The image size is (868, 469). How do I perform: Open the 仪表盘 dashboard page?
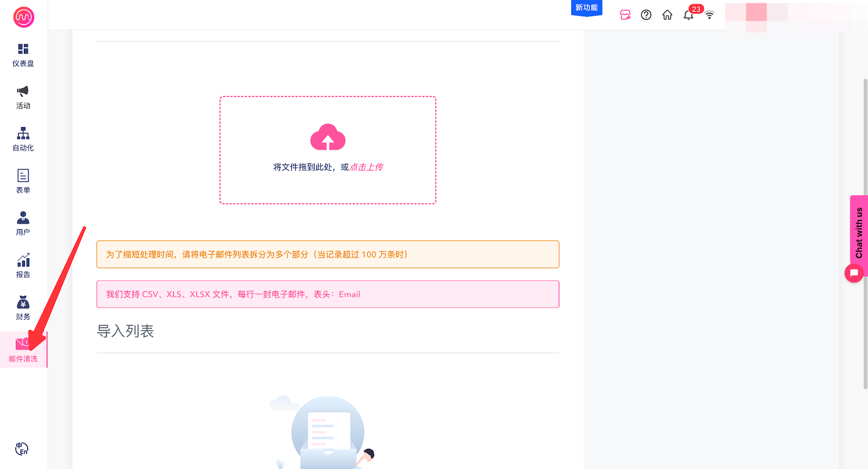23,55
